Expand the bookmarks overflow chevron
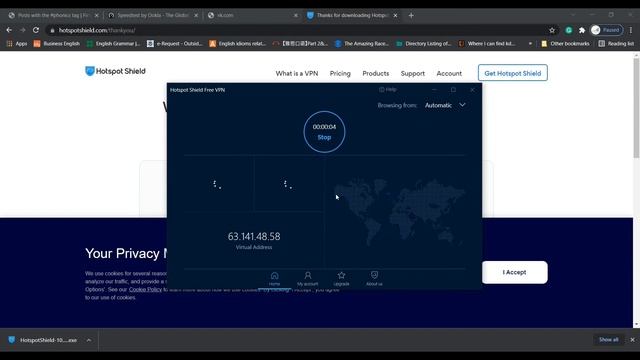 [x=530, y=44]
